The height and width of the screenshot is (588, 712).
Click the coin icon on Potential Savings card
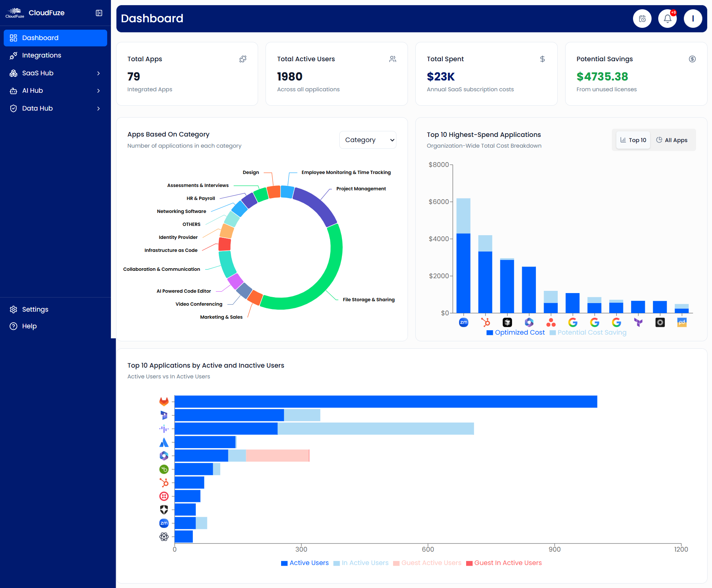click(x=692, y=59)
